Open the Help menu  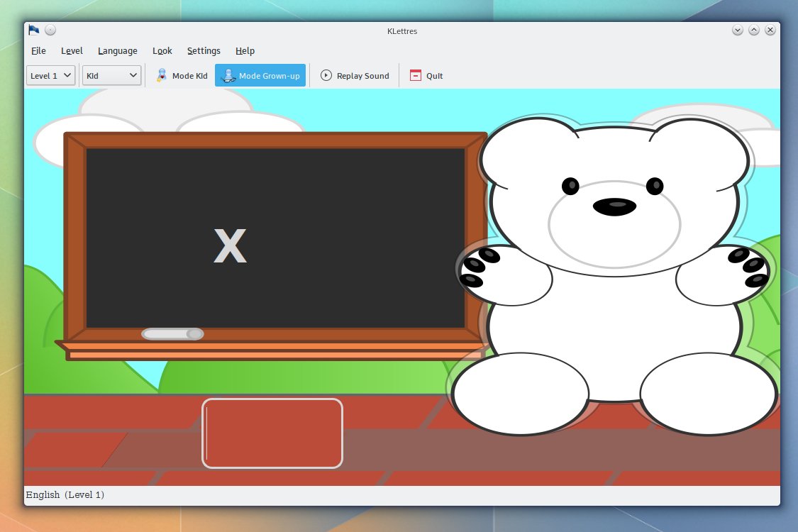245,51
